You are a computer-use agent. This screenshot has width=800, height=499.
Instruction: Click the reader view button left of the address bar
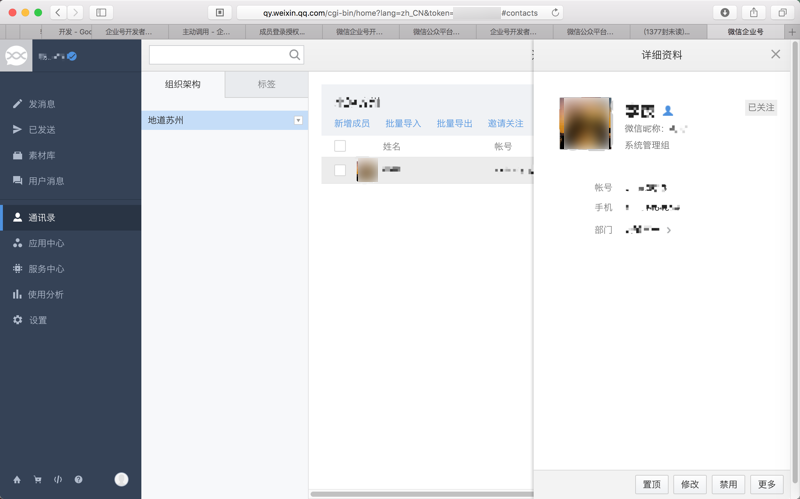click(220, 12)
